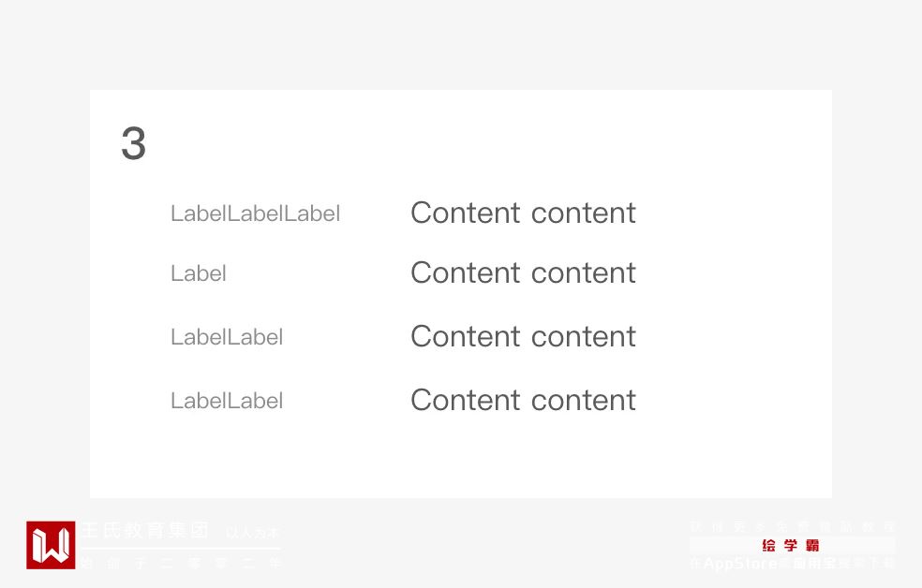The width and height of the screenshot is (922, 588).
Task: Click the number 3 heading
Action: click(134, 145)
